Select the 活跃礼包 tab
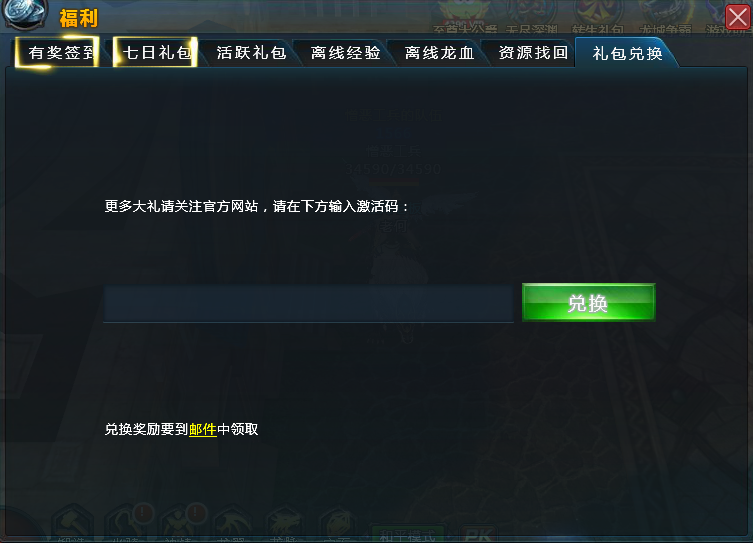 click(251, 53)
